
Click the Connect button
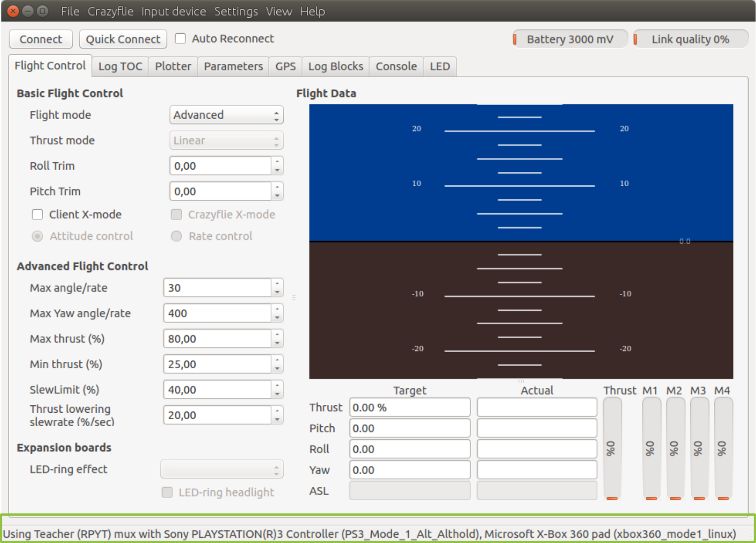point(41,39)
